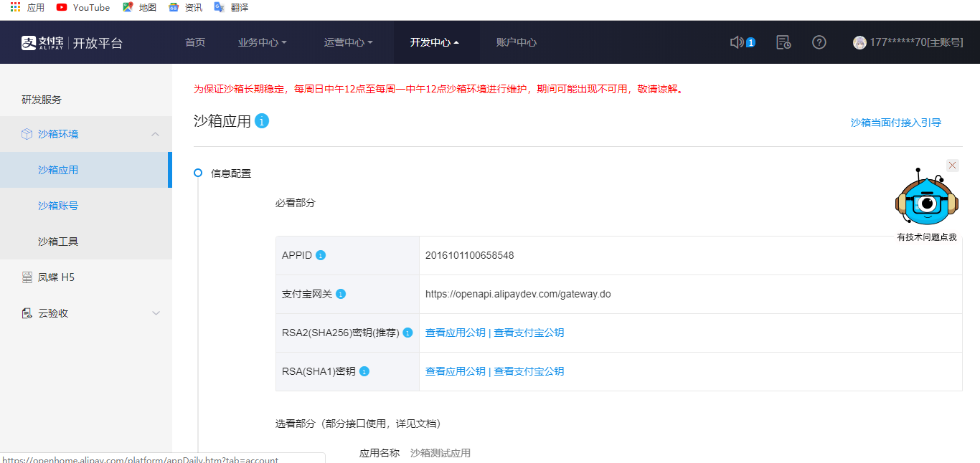Click the 必看部分 section label
The height and width of the screenshot is (463, 980).
click(x=296, y=203)
